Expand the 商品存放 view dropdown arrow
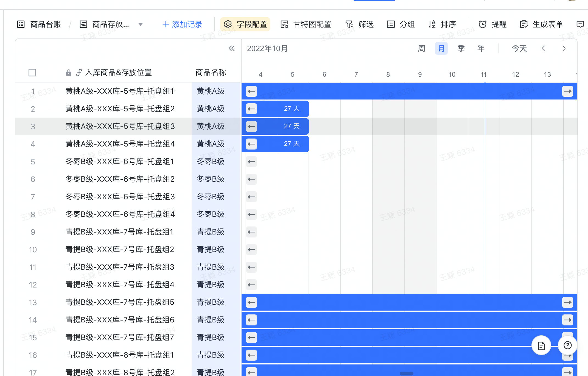Screen dimensions: 588x376 coord(141,24)
